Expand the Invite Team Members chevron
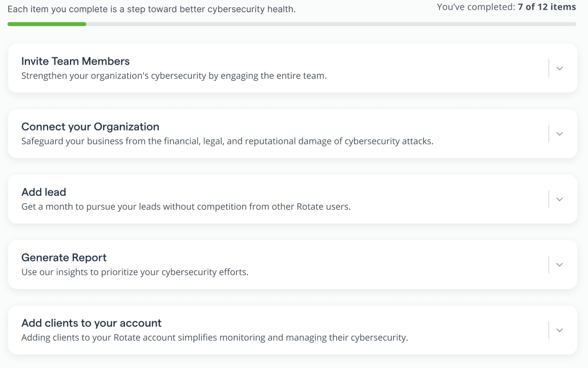 point(560,68)
